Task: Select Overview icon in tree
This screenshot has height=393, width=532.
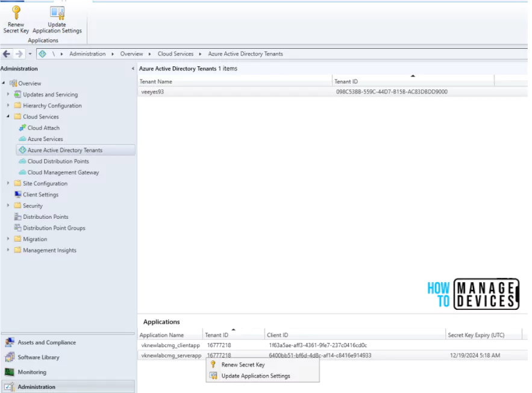Action: pyautogui.click(x=13, y=83)
